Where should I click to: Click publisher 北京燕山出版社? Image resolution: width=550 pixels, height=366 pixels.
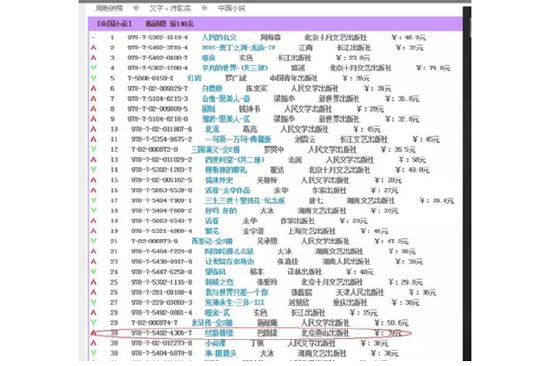pos(326,333)
